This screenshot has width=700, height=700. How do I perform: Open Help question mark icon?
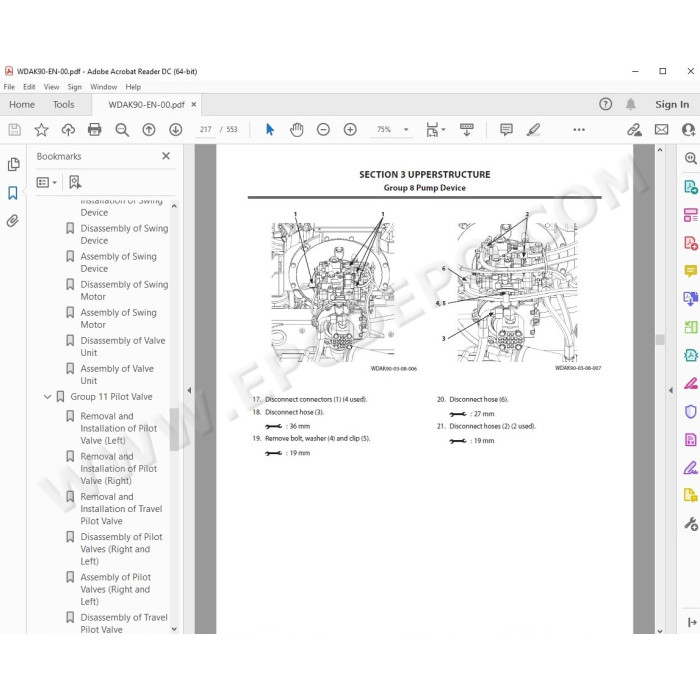605,104
